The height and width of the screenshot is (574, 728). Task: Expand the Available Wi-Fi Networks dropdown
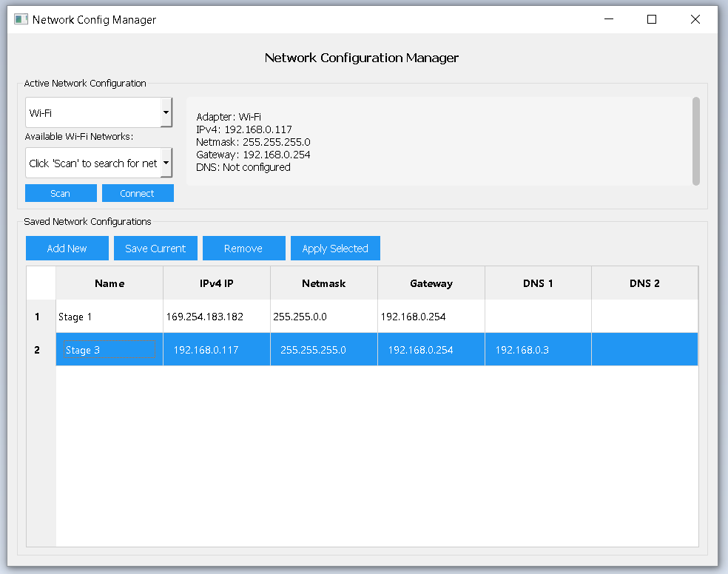(x=166, y=163)
